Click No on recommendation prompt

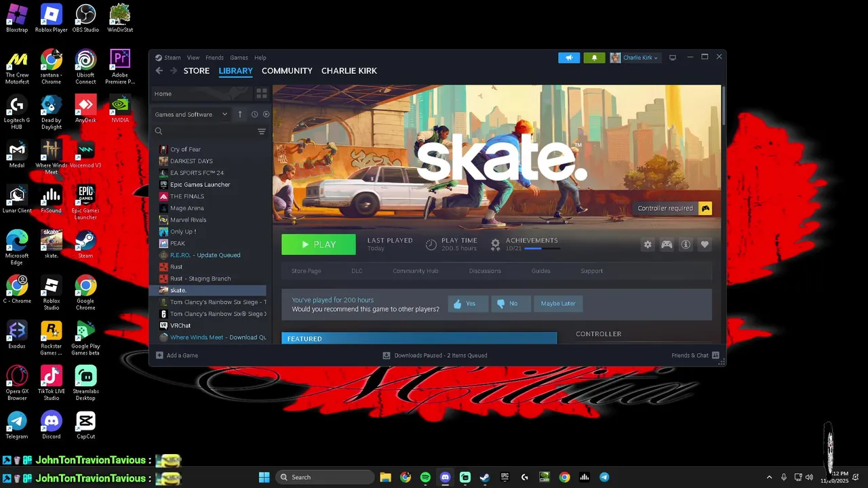tap(510, 304)
